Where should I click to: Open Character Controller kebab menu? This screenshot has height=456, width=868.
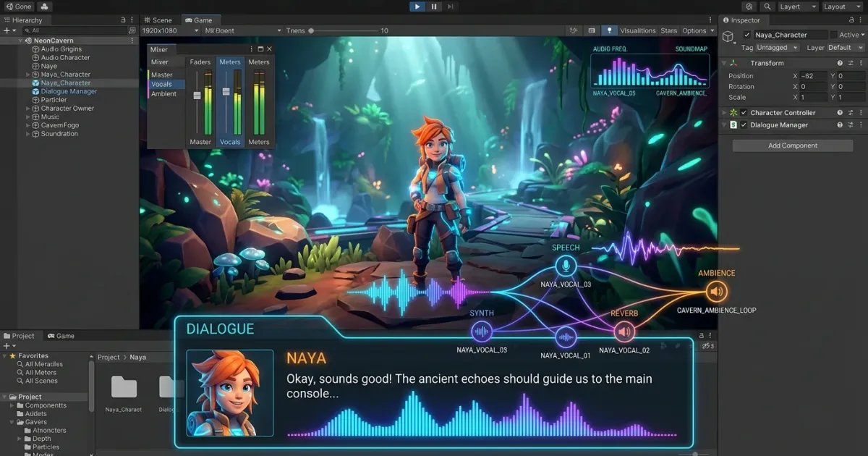(860, 112)
